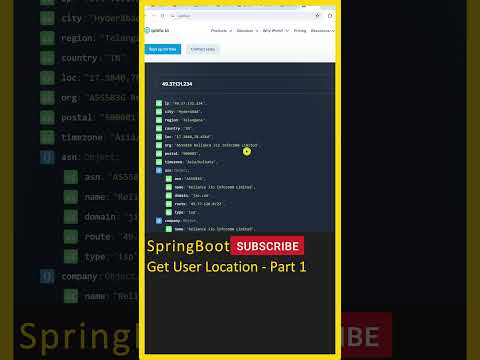Collapse the asn object with its blue icon

159,170
